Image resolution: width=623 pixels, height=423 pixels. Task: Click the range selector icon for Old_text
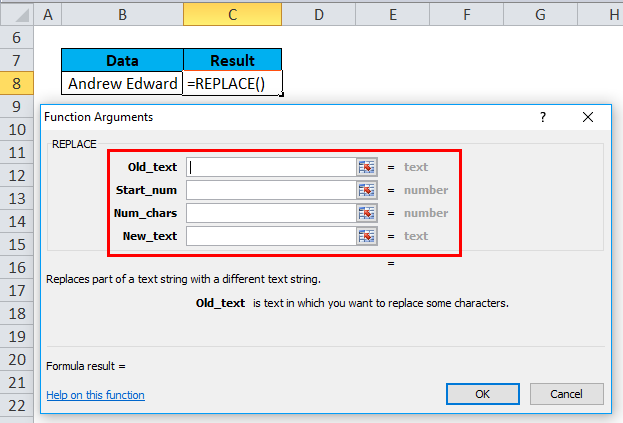[366, 167]
